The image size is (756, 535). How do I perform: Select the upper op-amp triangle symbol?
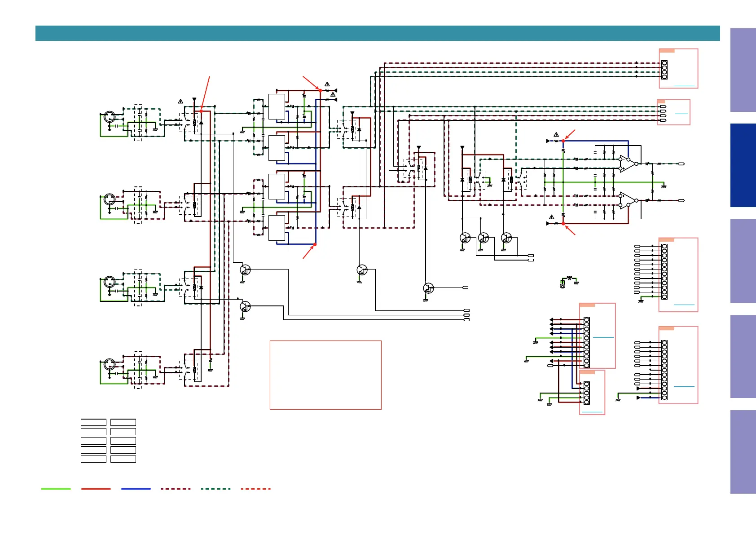click(x=628, y=164)
